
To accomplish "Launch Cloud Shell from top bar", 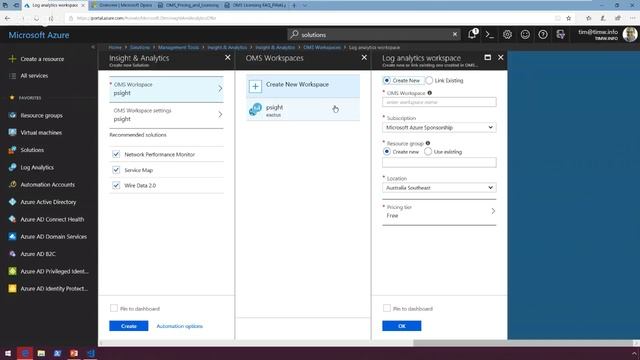I will click(490, 35).
